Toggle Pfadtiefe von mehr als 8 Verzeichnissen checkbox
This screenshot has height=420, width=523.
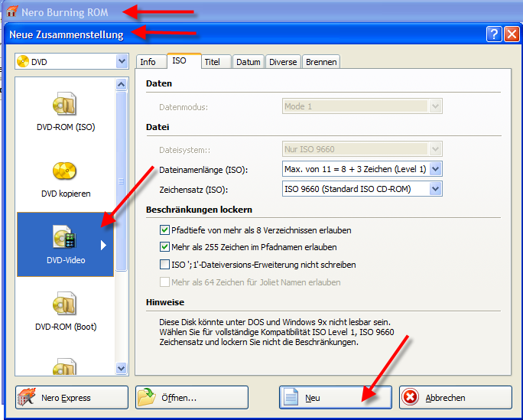pyautogui.click(x=164, y=230)
